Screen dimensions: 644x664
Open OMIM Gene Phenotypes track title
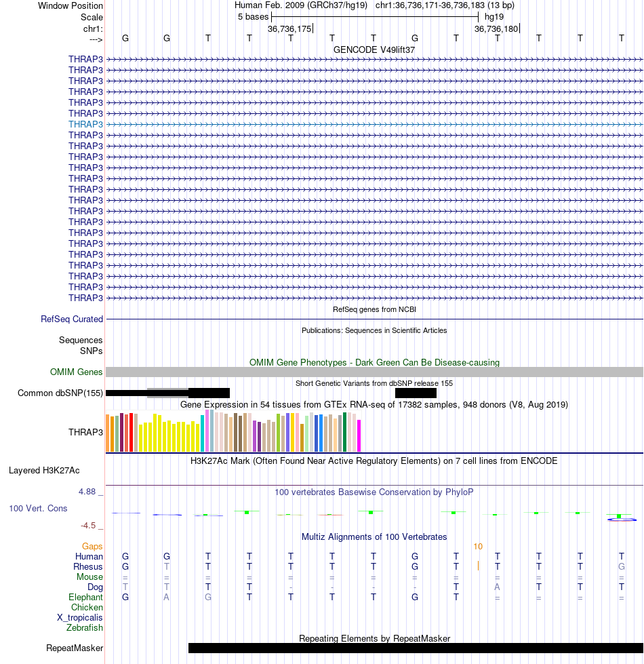coord(374,362)
